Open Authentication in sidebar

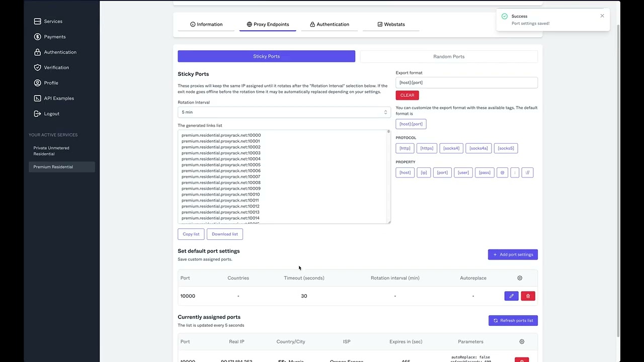(x=55, y=52)
